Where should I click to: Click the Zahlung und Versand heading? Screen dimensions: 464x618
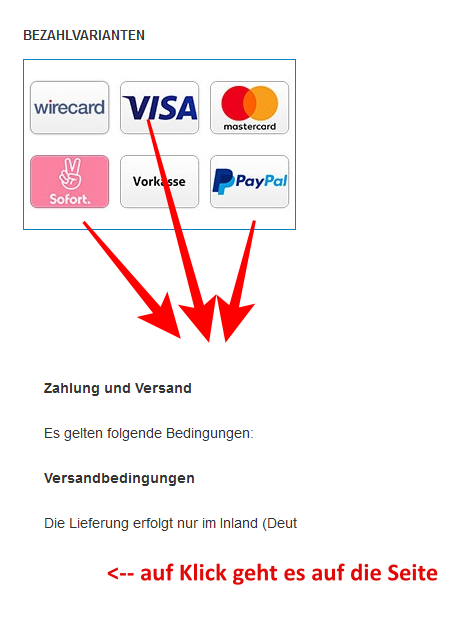117,388
